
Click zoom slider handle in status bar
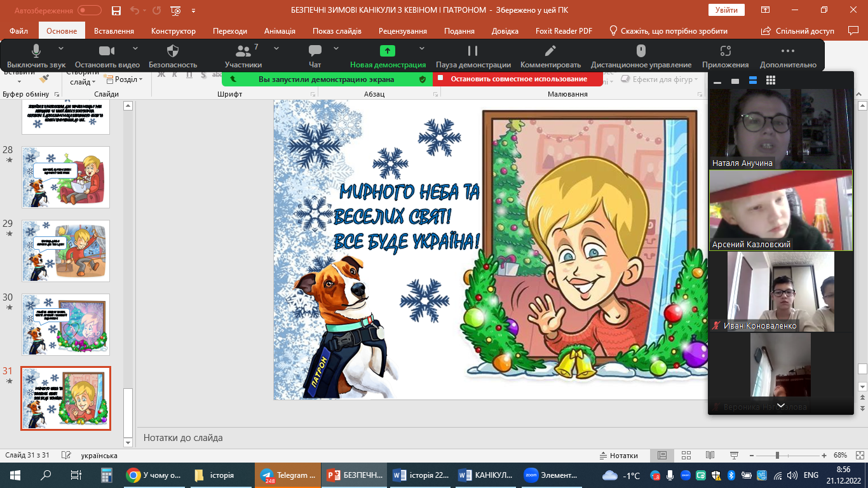[777, 456]
